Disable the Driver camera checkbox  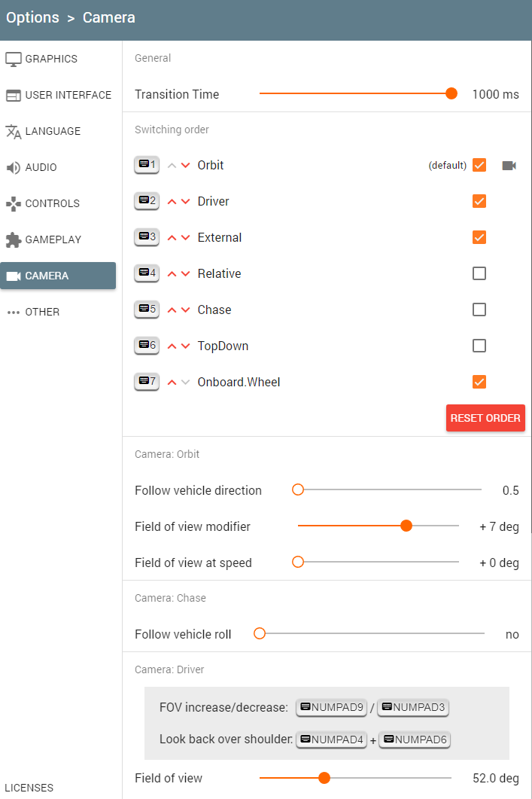479,201
